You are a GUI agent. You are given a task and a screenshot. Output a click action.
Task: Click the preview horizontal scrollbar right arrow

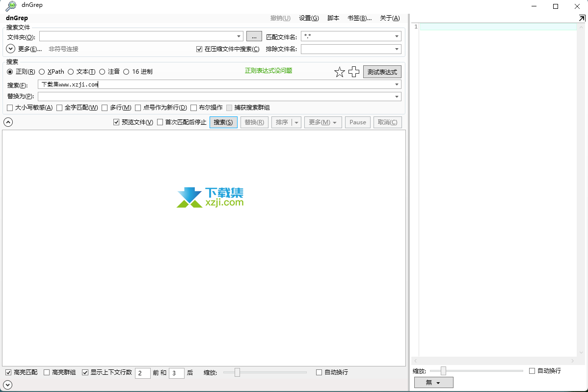(x=572, y=361)
